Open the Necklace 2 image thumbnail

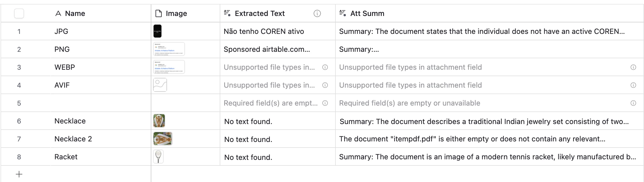pos(163,139)
